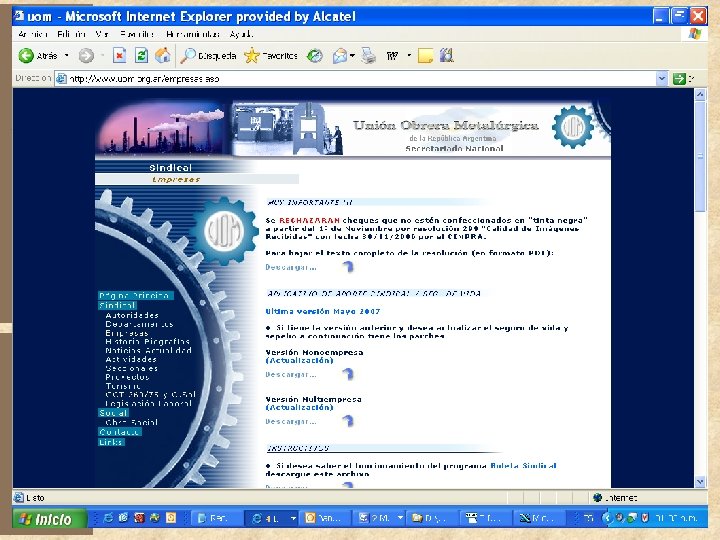Click the grey Forward arrow button
This screenshot has height=540, width=720.
point(86,56)
